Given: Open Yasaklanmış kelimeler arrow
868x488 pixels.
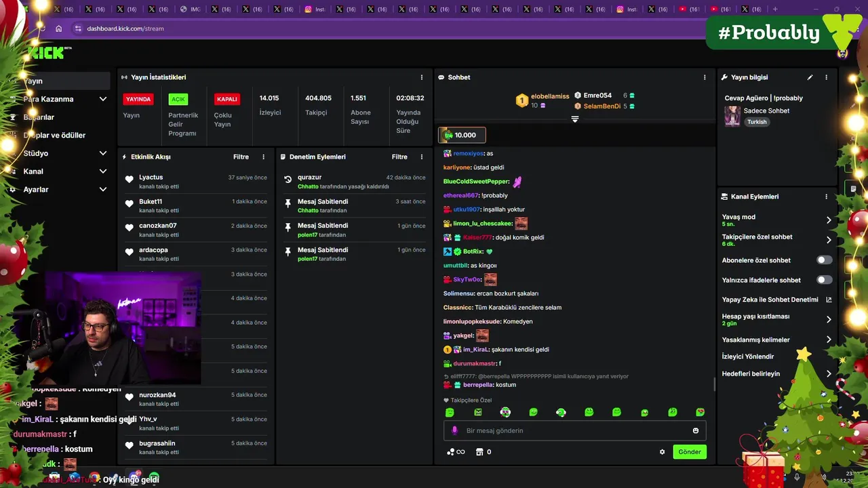Looking at the screenshot, I should (829, 340).
